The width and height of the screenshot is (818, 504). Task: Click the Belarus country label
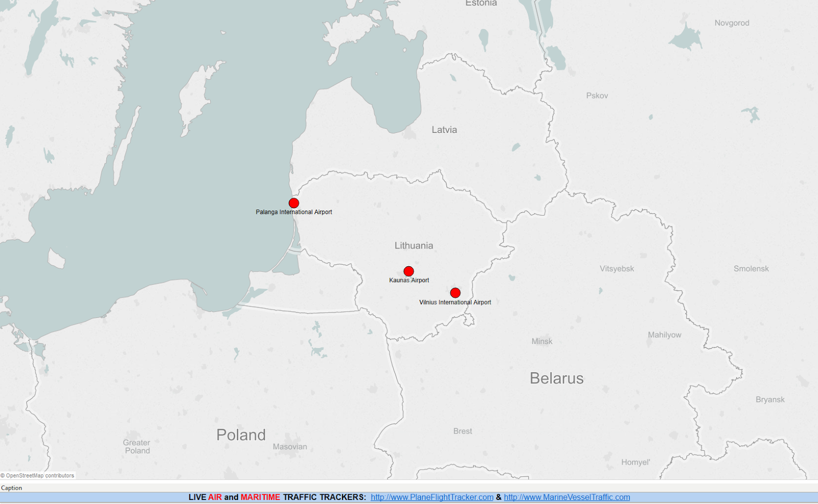click(x=558, y=378)
